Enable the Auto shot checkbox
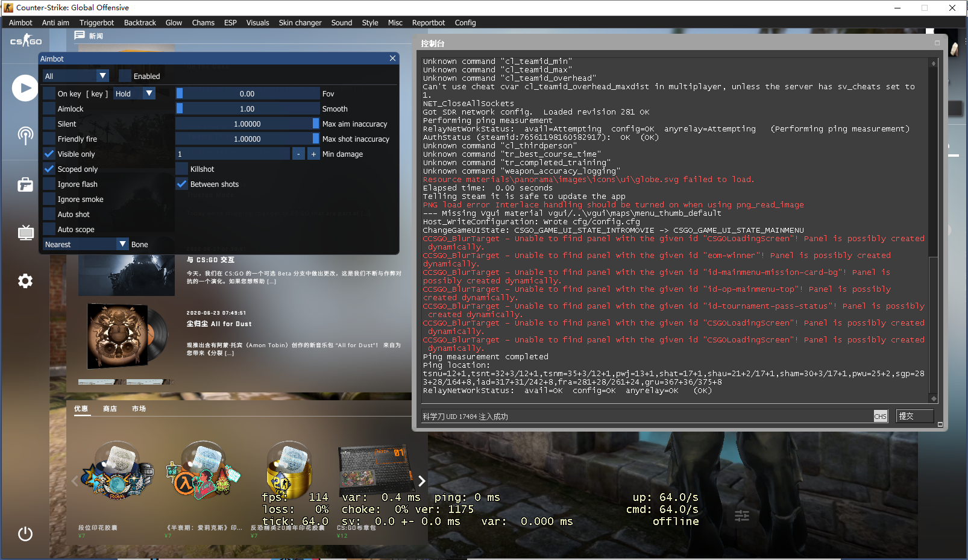This screenshot has height=560, width=968. click(49, 214)
